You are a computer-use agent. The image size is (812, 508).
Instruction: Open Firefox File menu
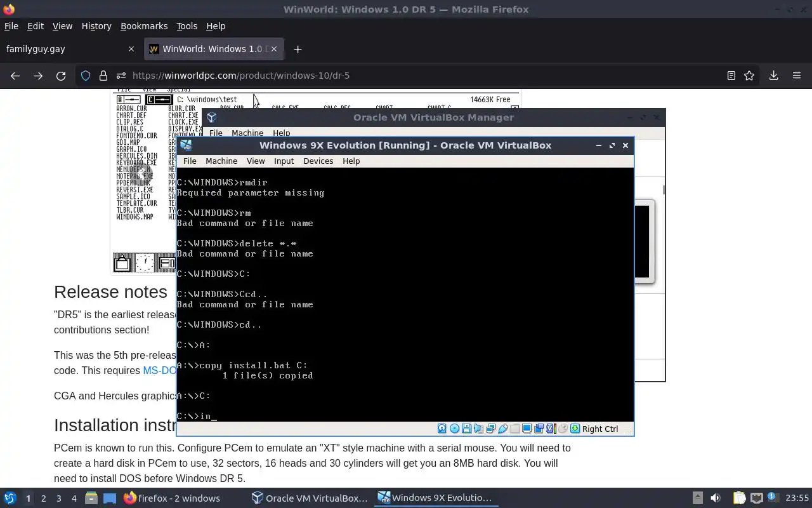coord(11,26)
